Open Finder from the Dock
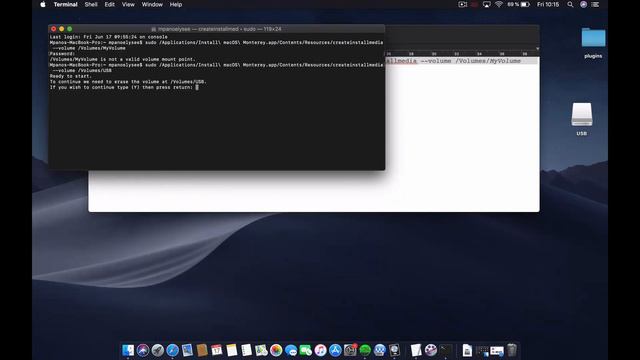This screenshot has width=640, height=360. point(128,350)
